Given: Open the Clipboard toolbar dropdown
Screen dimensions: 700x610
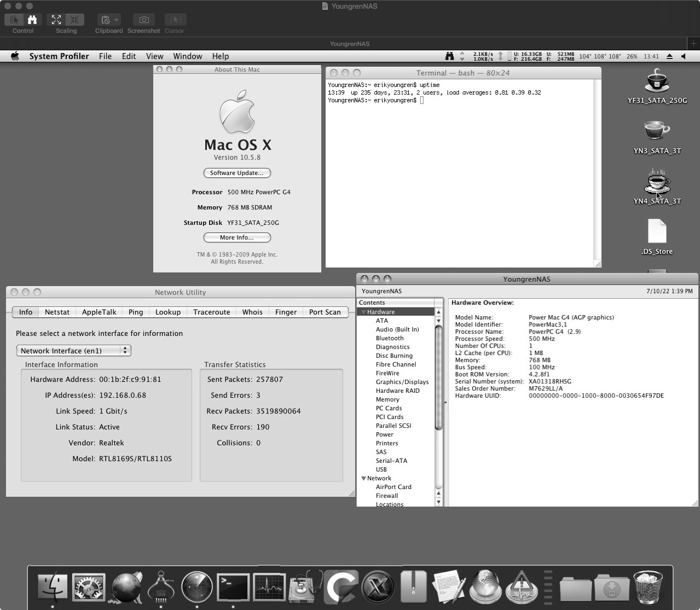Looking at the screenshot, I should click(109, 20).
